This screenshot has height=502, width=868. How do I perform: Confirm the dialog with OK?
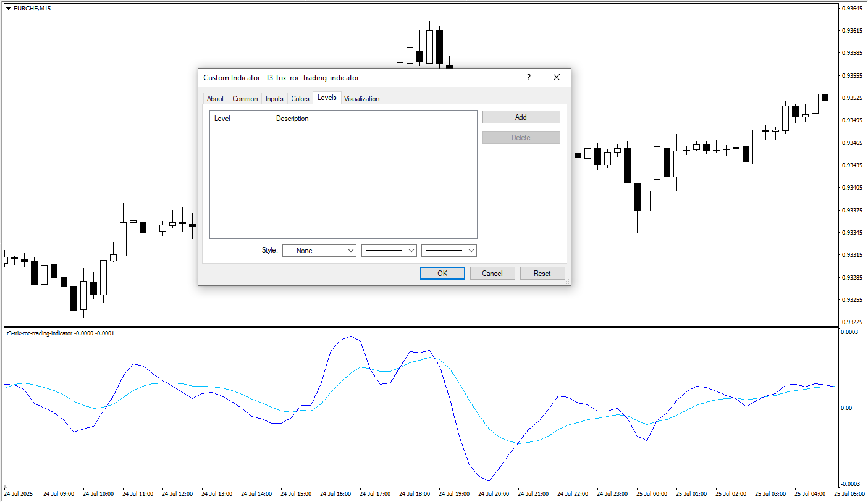pos(442,274)
